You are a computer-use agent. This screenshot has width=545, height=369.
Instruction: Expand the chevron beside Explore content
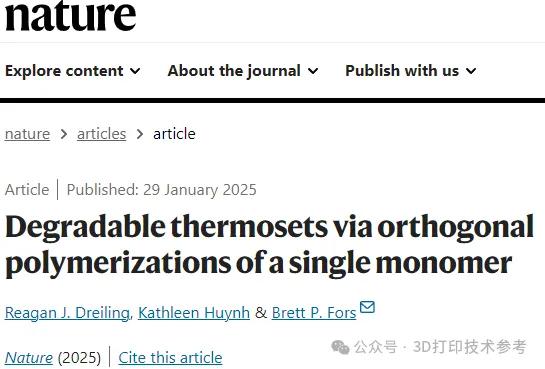click(x=135, y=71)
